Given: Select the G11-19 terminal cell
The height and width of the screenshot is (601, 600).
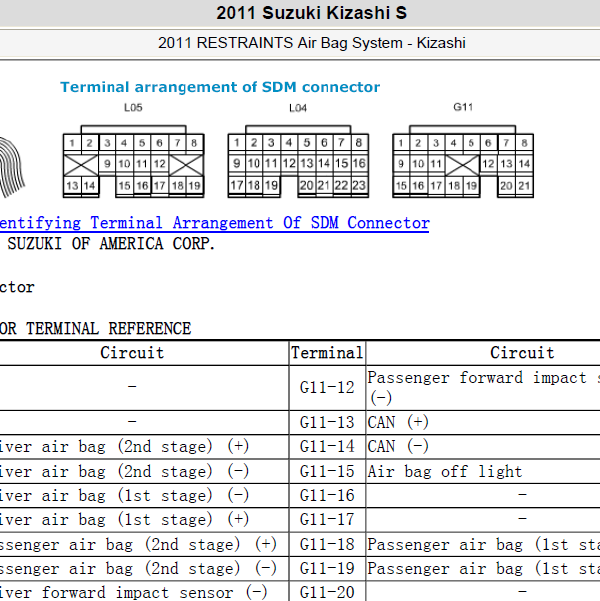Looking at the screenshot, I should (x=327, y=568).
